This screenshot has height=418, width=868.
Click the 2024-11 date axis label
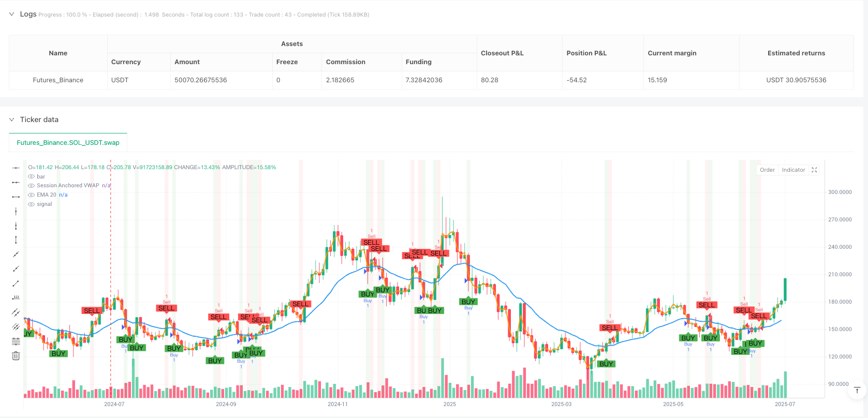point(337,404)
